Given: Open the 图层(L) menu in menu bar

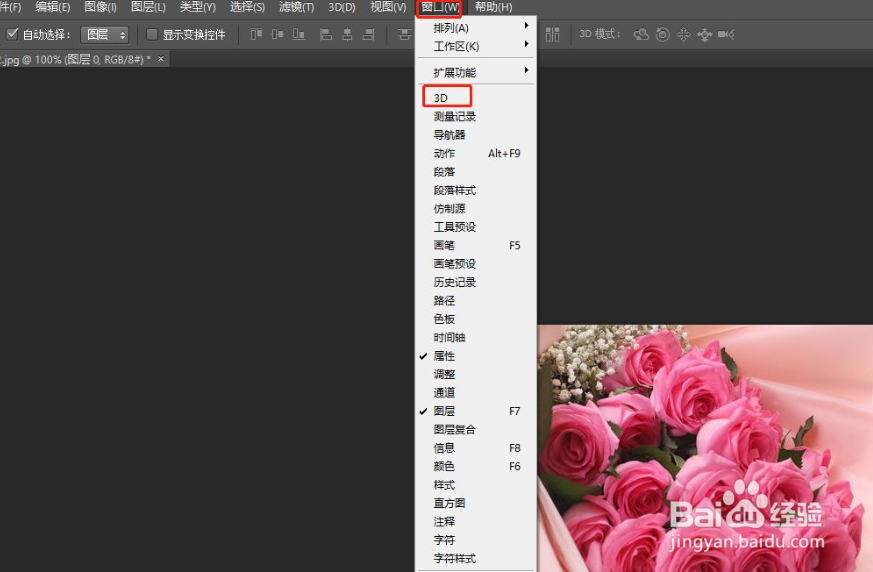Looking at the screenshot, I should 148,7.
